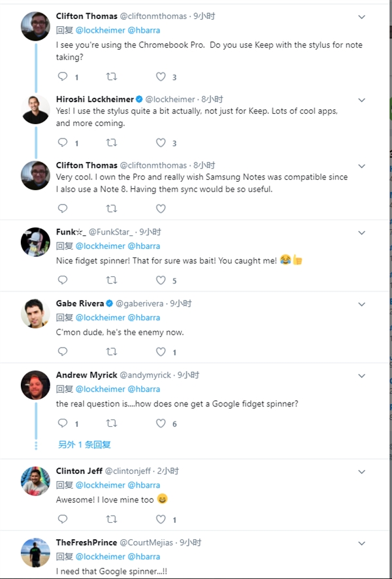This screenshot has width=392, height=579.
Task: Open options dropdown on Hiroshi Lockheimer's tweet
Action: pos(361,100)
